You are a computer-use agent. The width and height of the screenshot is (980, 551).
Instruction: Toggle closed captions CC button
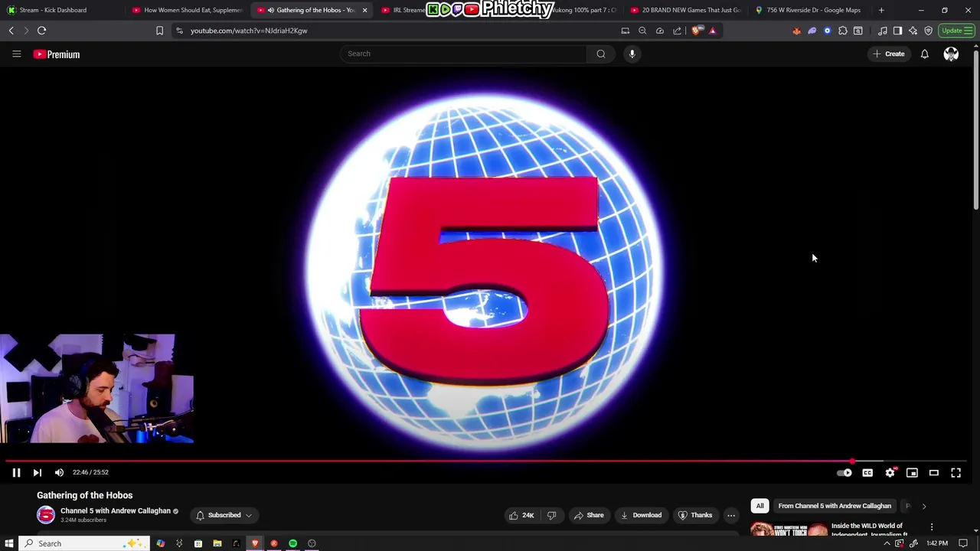click(867, 473)
